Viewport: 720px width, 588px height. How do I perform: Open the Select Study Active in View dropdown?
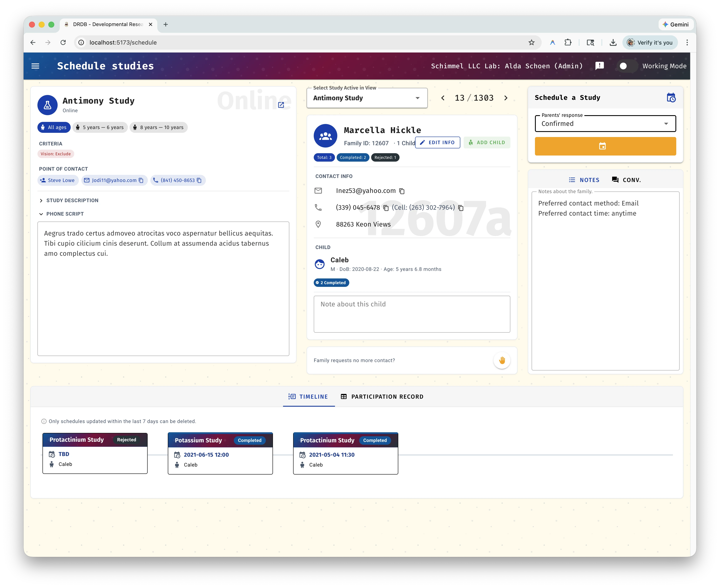click(367, 98)
